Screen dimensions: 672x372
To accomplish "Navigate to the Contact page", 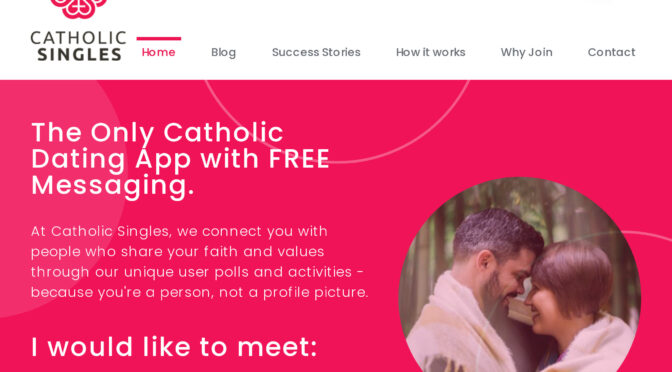I will pyautogui.click(x=611, y=52).
